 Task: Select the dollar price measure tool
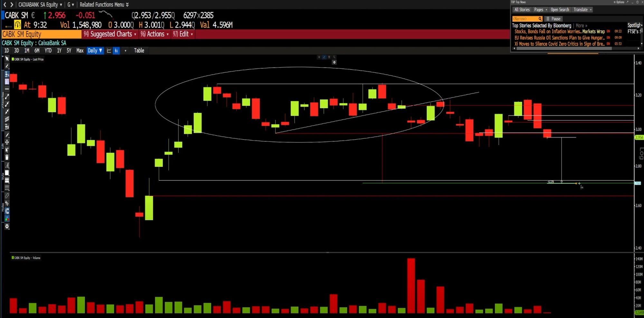click(7, 127)
